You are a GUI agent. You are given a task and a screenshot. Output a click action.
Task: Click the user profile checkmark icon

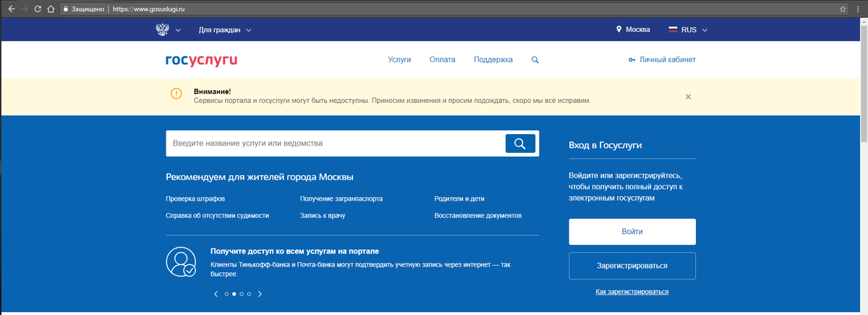point(181,262)
